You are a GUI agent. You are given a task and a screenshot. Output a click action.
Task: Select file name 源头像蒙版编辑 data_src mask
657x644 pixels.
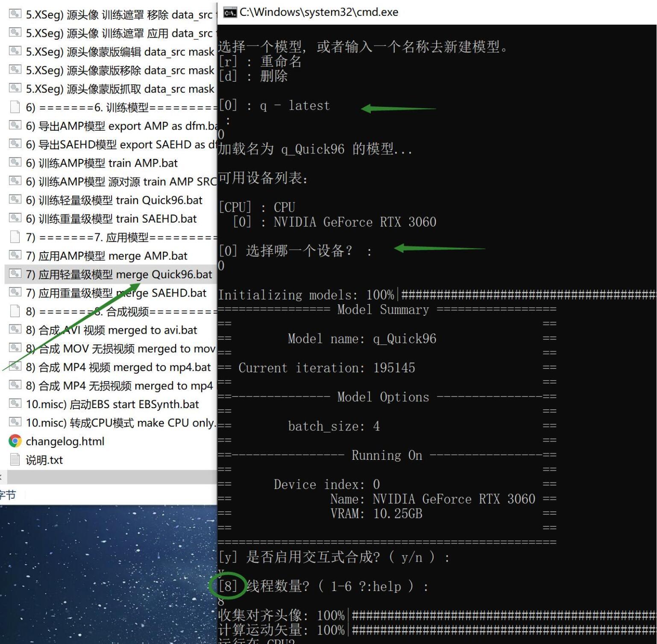[x=120, y=52]
